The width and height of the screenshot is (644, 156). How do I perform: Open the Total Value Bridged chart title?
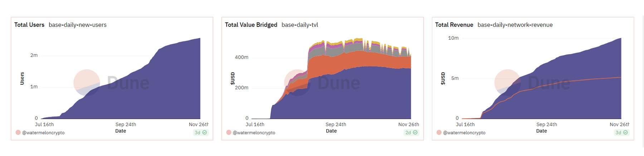(251, 25)
